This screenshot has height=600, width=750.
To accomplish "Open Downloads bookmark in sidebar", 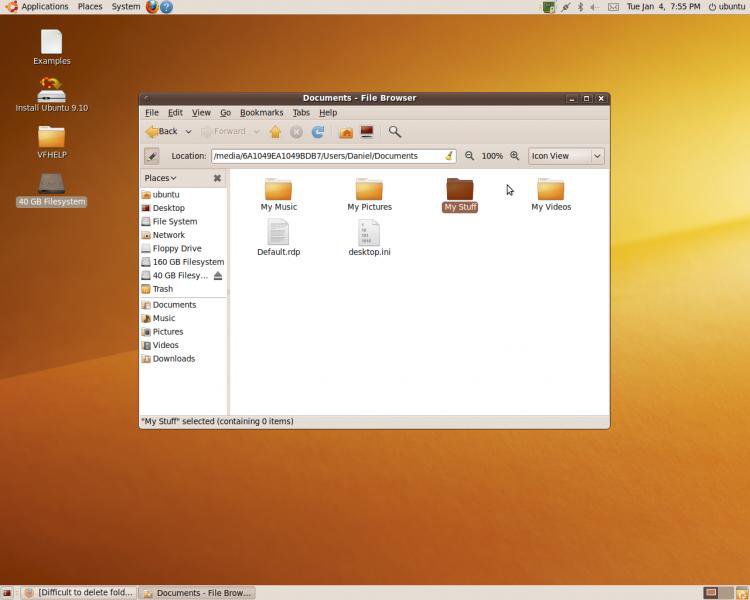I will [x=184, y=359].
